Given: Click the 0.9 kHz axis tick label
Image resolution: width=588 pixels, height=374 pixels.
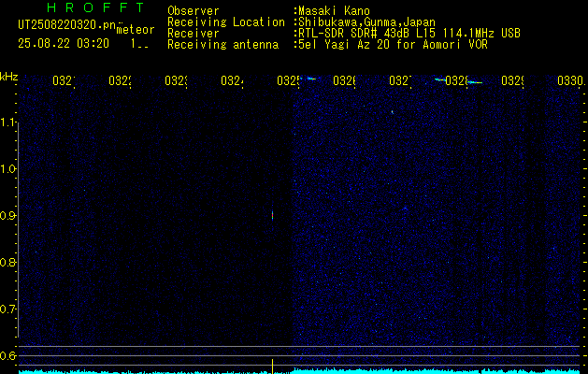Looking at the screenshot, I should click(8, 215).
